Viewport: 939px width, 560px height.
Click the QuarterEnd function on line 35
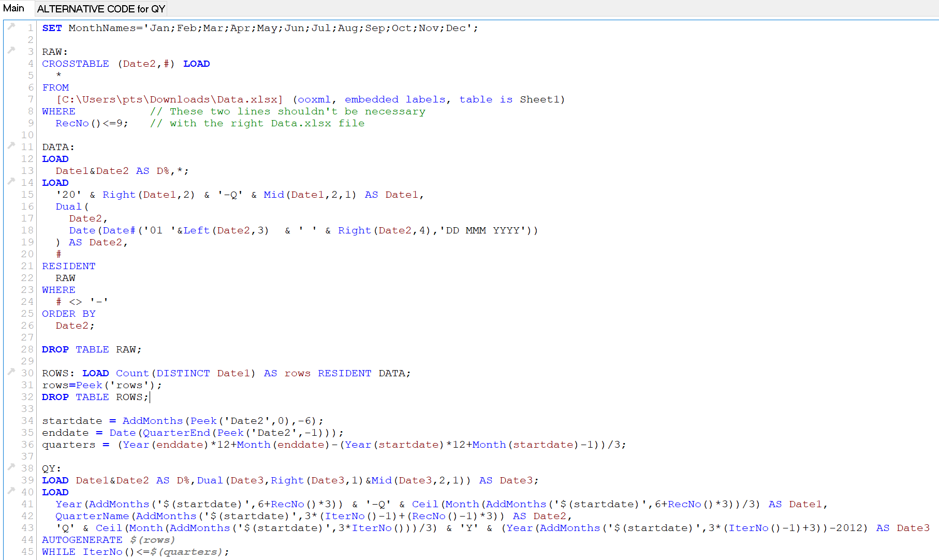pos(177,433)
